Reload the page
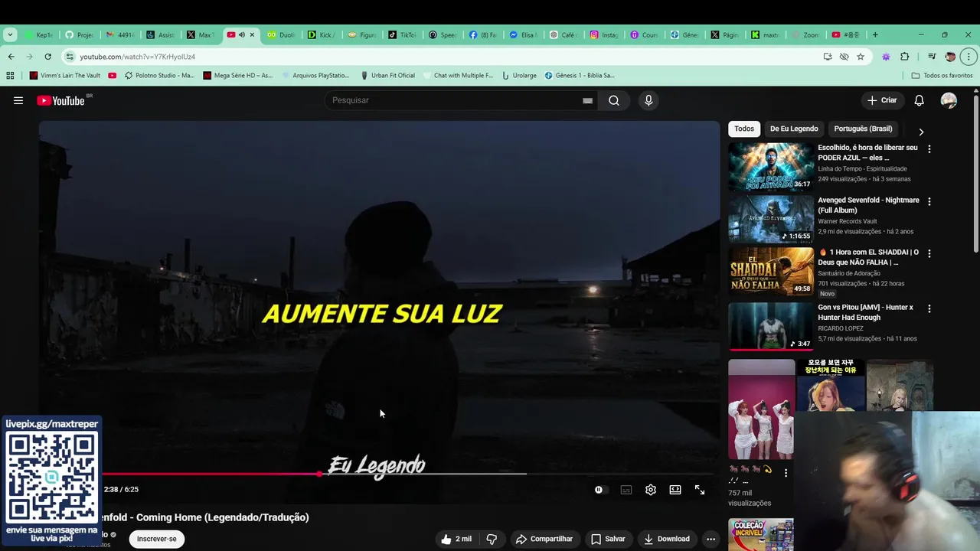This screenshot has width=980, height=551. (x=47, y=57)
